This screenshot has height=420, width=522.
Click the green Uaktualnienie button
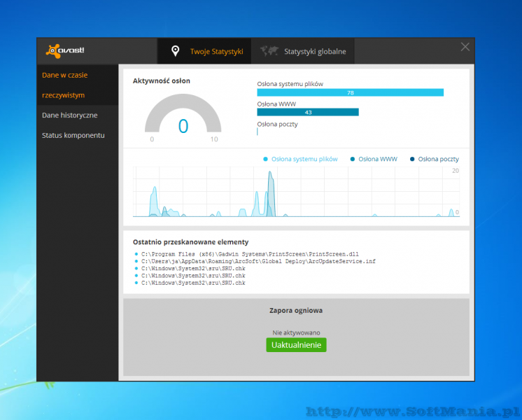tap(296, 344)
